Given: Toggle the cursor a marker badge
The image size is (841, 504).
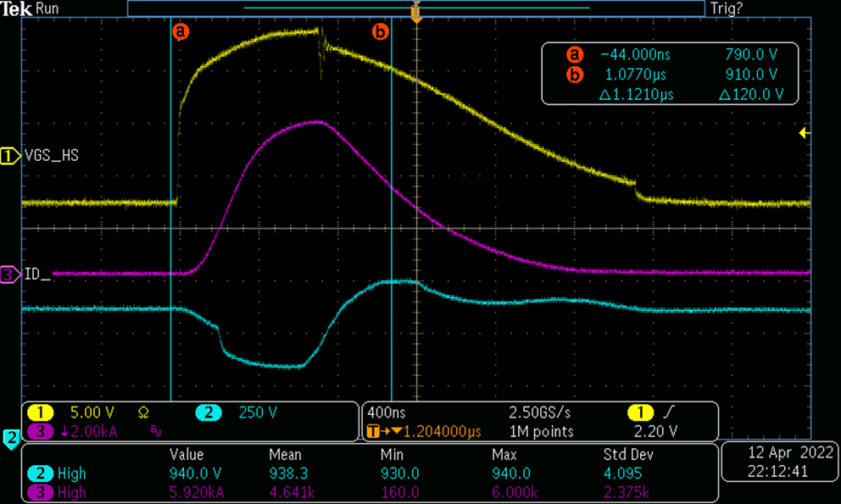Looking at the screenshot, I should (181, 32).
